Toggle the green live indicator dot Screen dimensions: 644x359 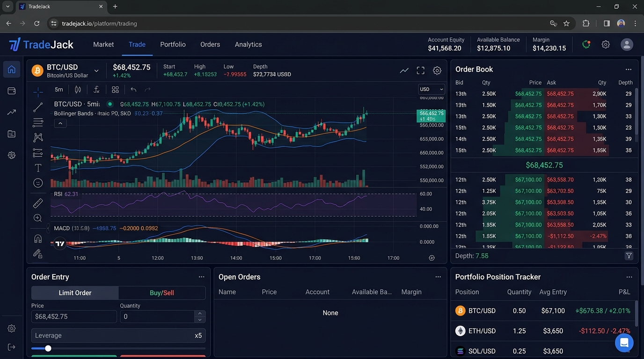[110, 104]
